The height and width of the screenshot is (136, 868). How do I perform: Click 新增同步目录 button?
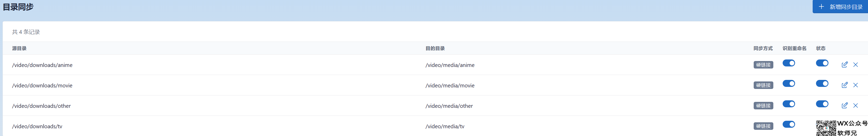[x=840, y=7]
